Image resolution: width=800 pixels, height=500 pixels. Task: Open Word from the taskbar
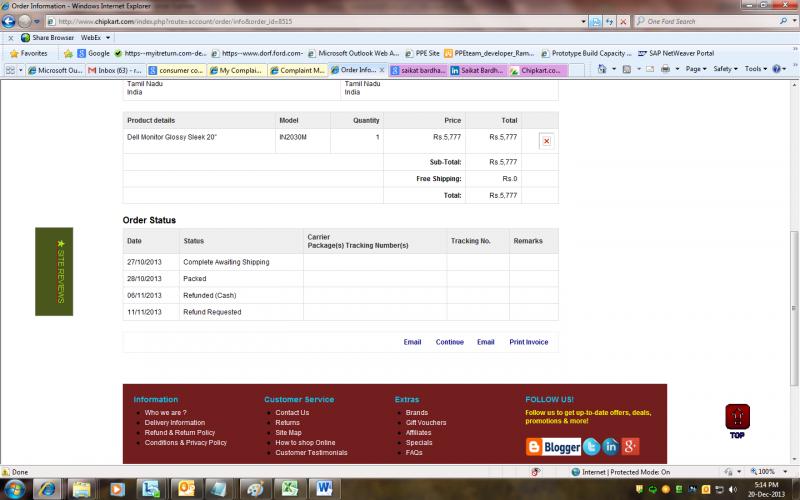324,489
